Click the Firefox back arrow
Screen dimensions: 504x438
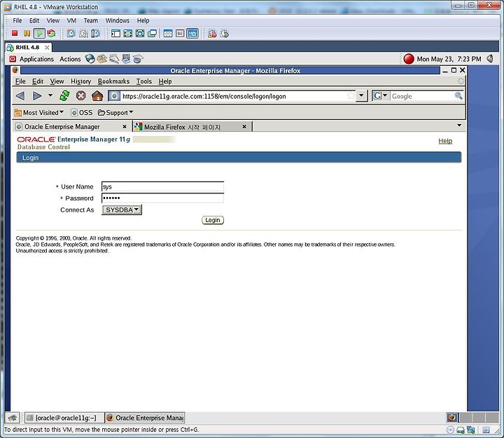click(20, 96)
